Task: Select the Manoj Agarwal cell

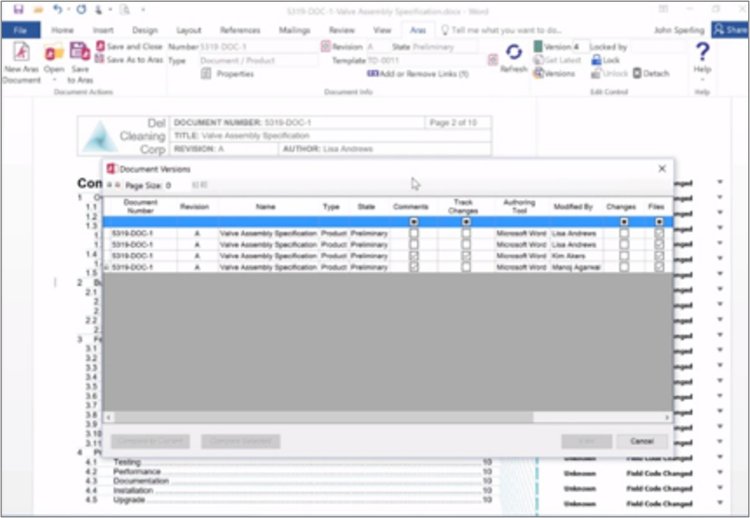Action: [576, 267]
